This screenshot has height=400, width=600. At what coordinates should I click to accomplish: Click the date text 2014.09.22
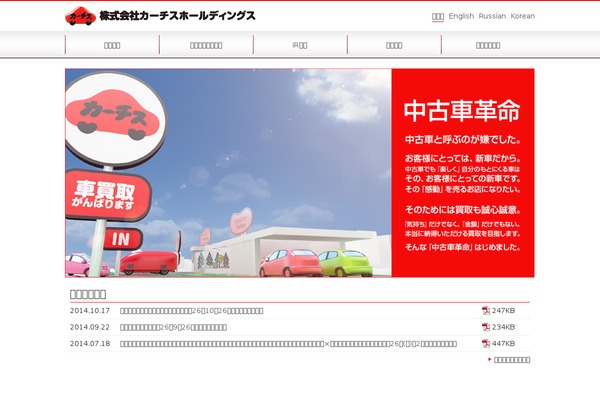click(90, 327)
